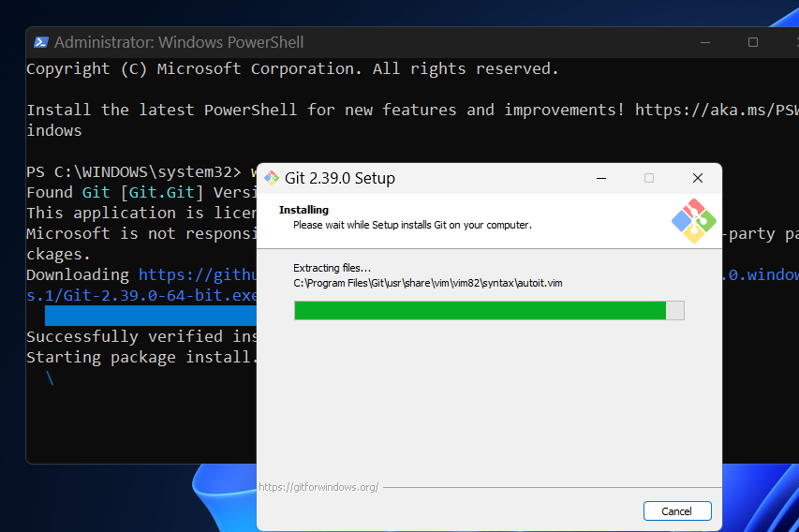Click the PowerShell icon in the title bar
Screen dimensions: 799x532
tap(41, 42)
